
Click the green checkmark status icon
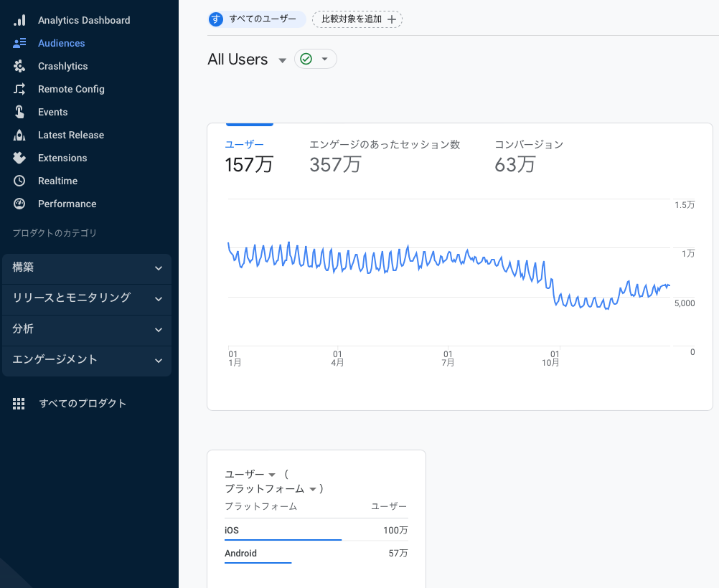click(x=306, y=59)
